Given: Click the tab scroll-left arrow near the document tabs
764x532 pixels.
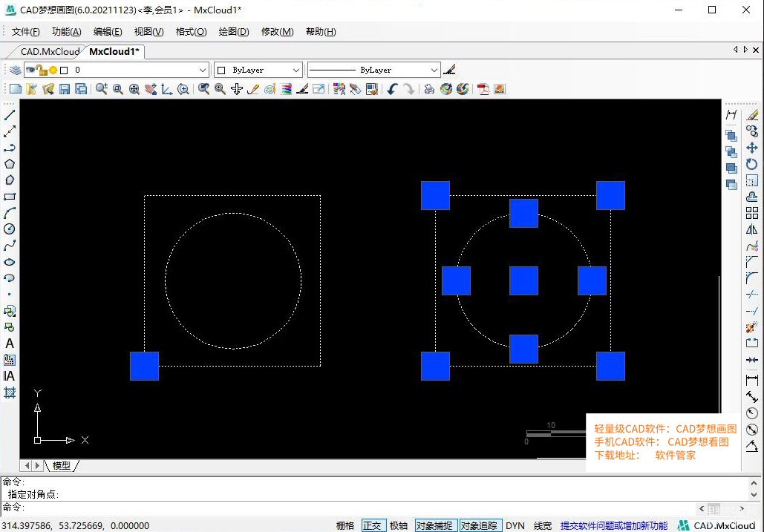Looking at the screenshot, I should pos(735,50).
